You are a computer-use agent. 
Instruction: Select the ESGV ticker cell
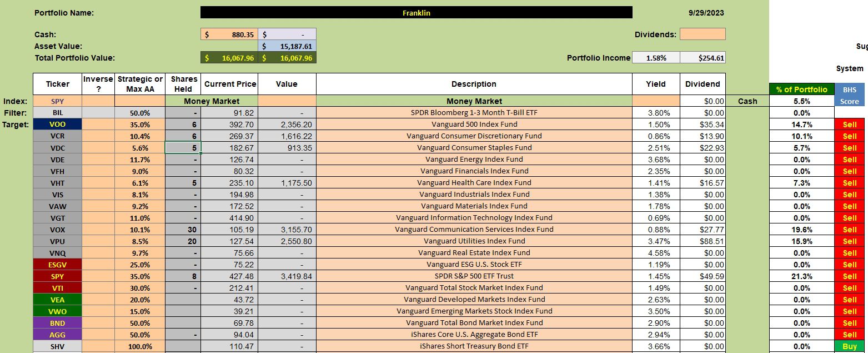tap(58, 265)
